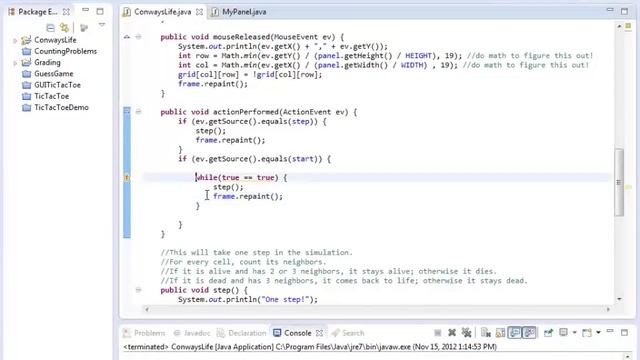Switch to the ConwaysLife.java editor tab
This screenshot has height=360, width=640.
162,12
